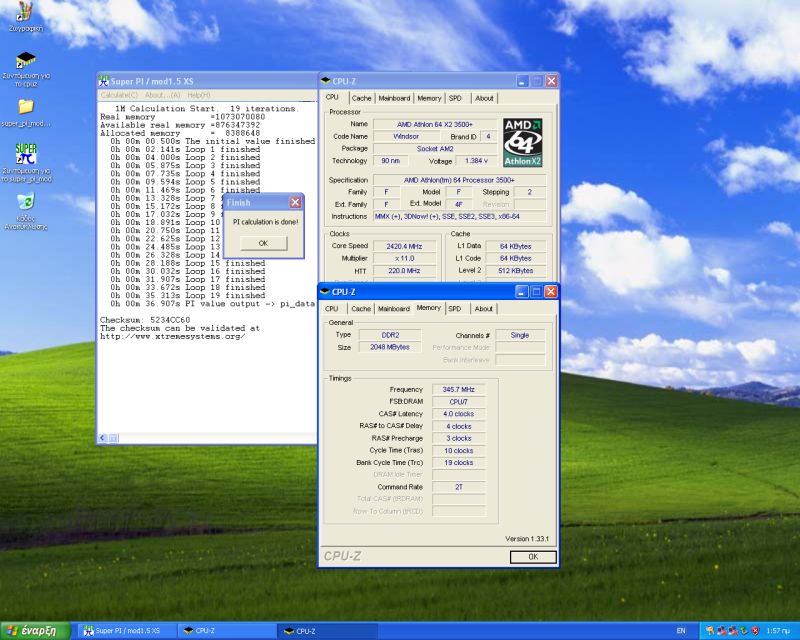
Task: Click the AMD Athlon X2 64 logo
Action: (522, 142)
